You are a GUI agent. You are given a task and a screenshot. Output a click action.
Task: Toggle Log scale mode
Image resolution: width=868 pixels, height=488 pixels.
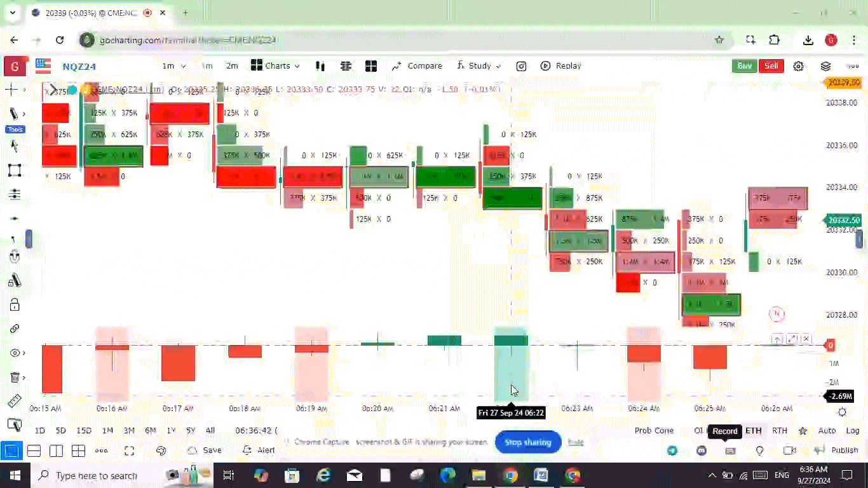click(x=852, y=431)
